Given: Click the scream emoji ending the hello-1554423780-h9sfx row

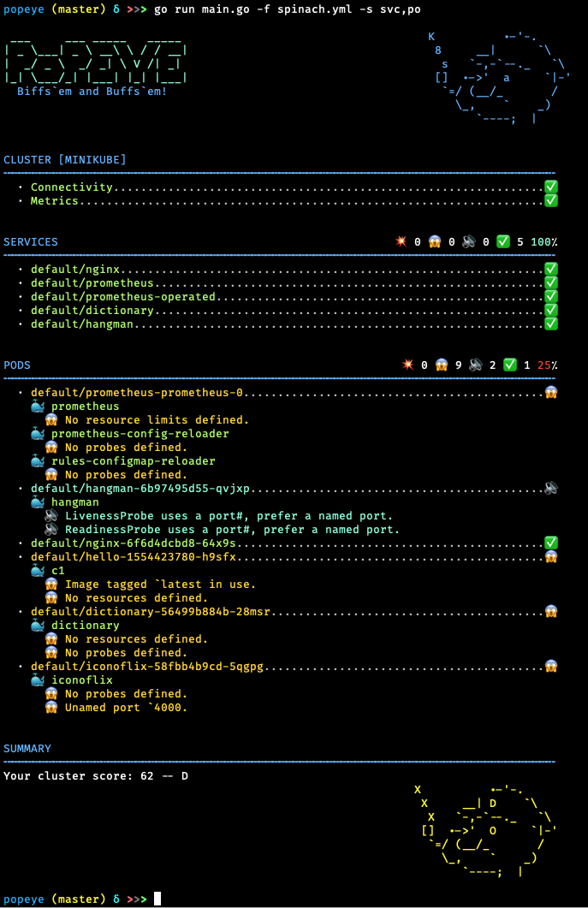Looking at the screenshot, I should click(551, 556).
